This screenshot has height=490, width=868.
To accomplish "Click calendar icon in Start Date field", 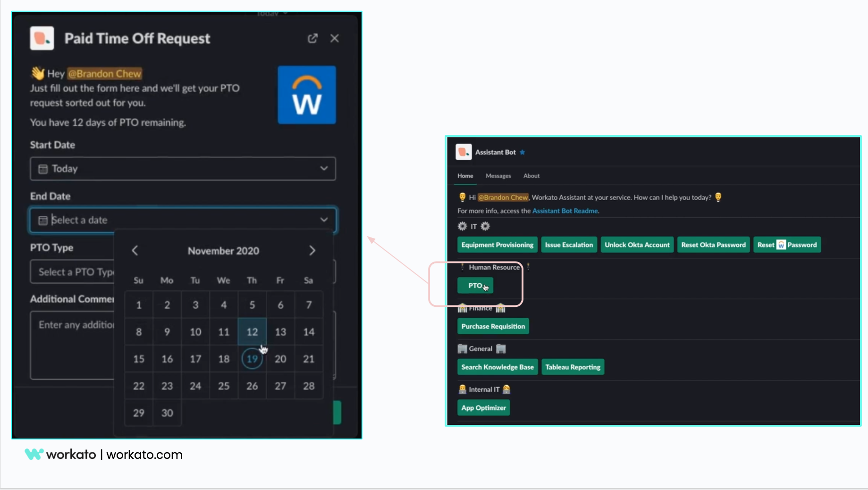I will (x=43, y=169).
